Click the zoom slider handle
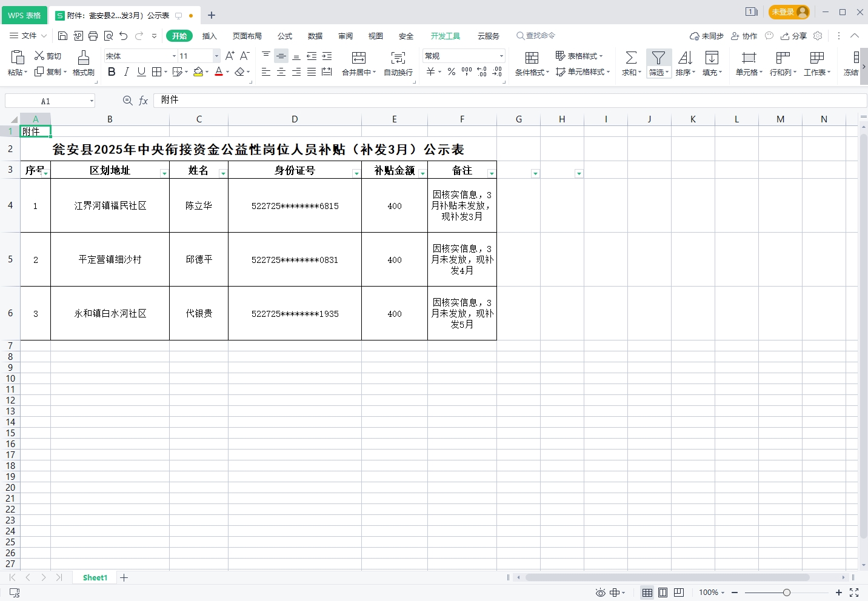The width and height of the screenshot is (868, 601). coord(787,593)
